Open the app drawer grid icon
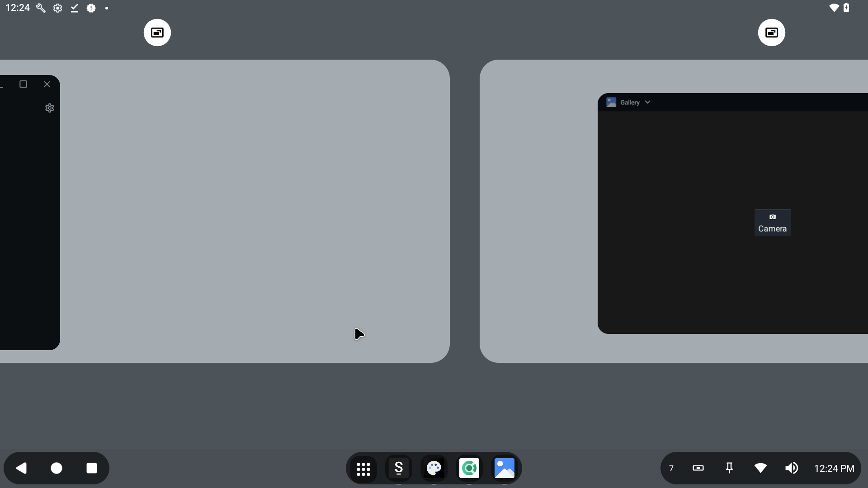 363,469
